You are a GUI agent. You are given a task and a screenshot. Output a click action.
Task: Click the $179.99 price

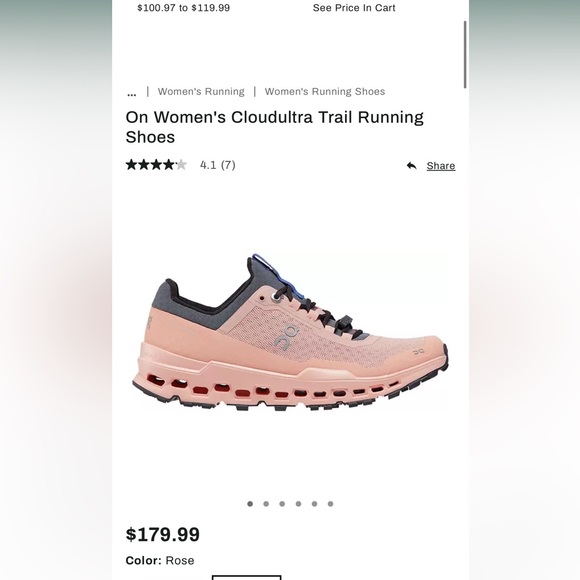click(x=163, y=534)
